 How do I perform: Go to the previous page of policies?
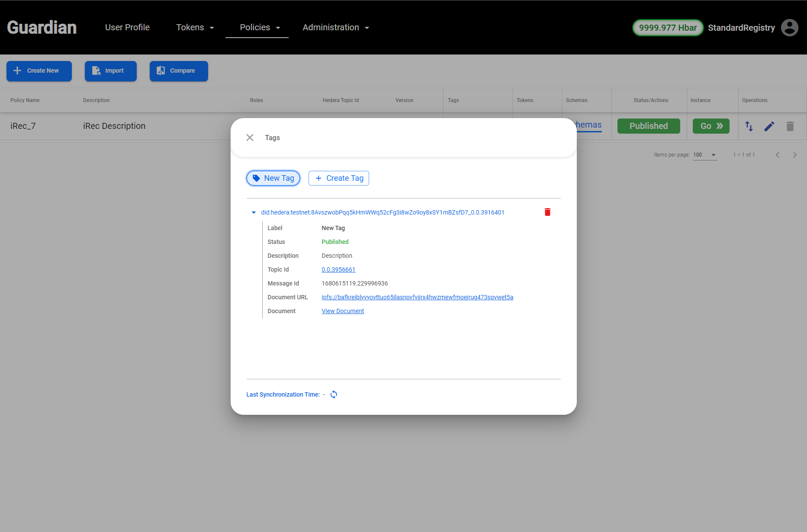778,155
